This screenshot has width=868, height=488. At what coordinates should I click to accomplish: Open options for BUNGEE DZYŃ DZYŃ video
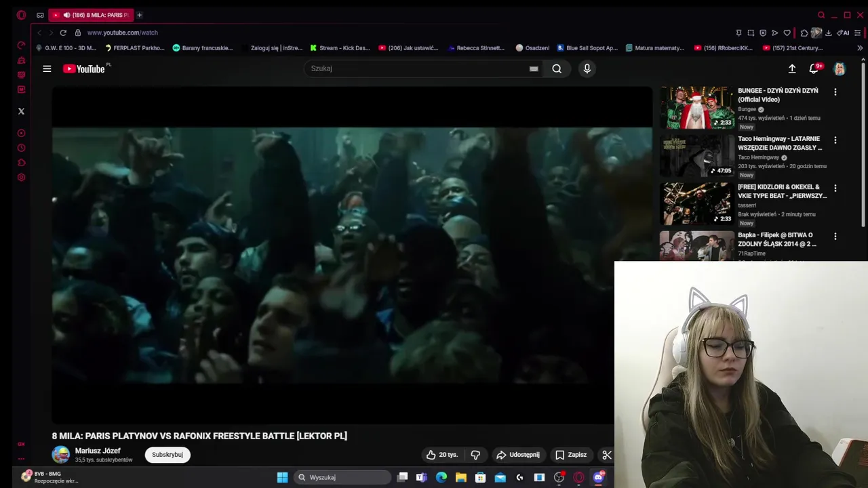pyautogui.click(x=835, y=91)
